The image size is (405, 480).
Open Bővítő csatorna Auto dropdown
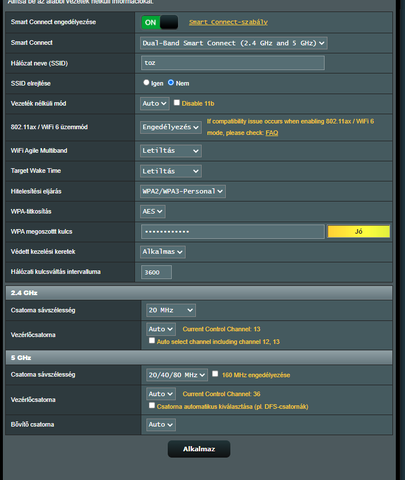point(161,425)
